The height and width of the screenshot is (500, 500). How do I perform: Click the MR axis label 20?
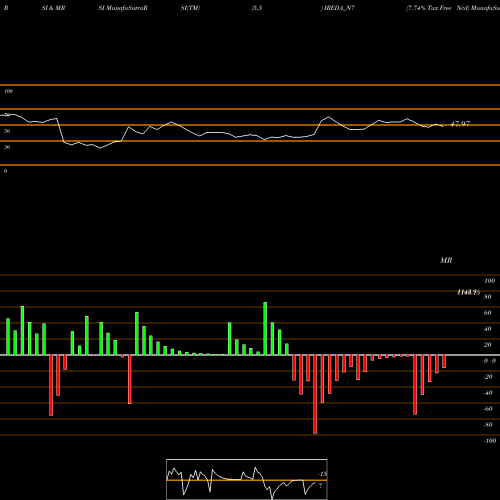point(488,345)
